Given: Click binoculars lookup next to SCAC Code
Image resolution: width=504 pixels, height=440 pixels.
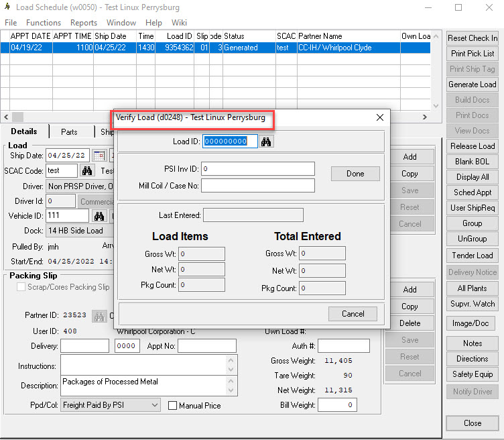Looking at the screenshot, I should pyautogui.click(x=87, y=170).
